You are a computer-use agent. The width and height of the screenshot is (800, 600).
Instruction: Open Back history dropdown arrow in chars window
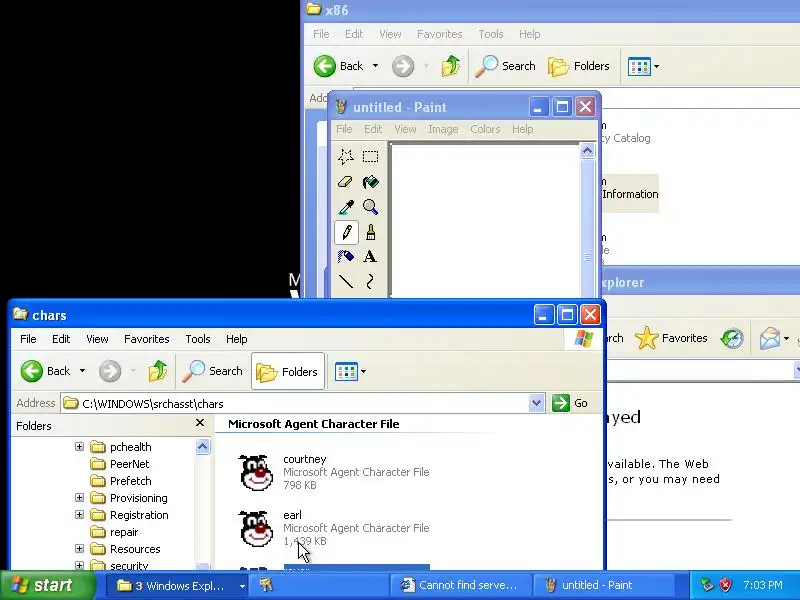[x=82, y=371]
